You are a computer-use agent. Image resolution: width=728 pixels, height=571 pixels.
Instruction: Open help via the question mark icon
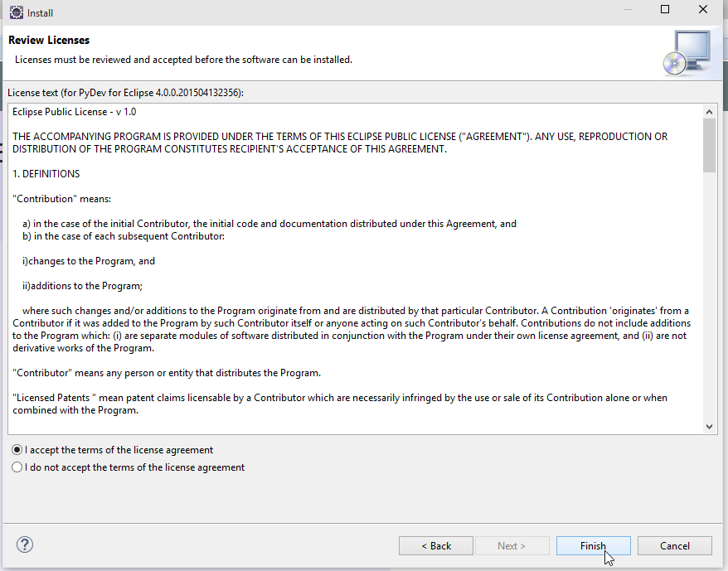point(25,544)
